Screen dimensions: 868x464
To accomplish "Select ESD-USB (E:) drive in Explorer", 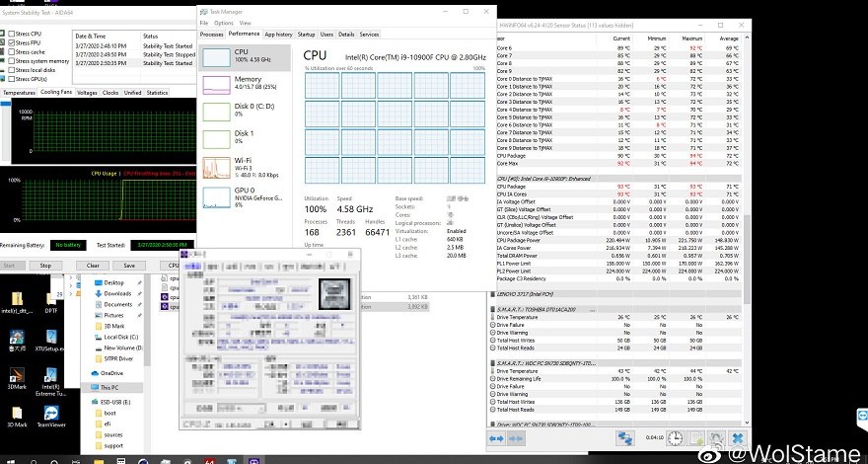I will (110, 402).
